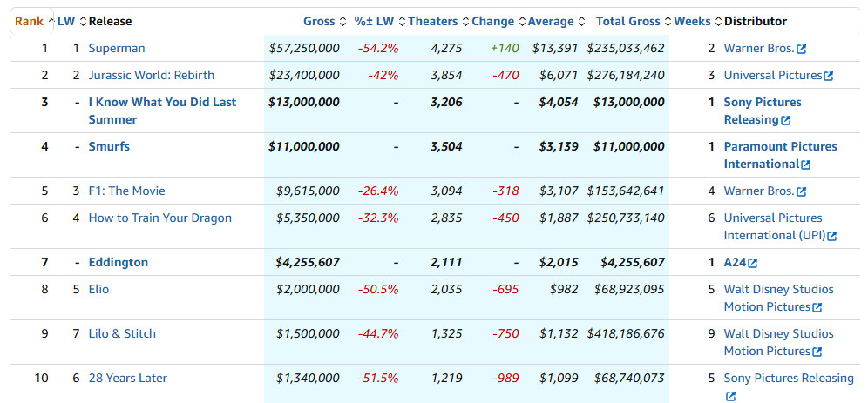Sort by %± LW column header
This screenshot has width=868, height=403.
coord(375,21)
